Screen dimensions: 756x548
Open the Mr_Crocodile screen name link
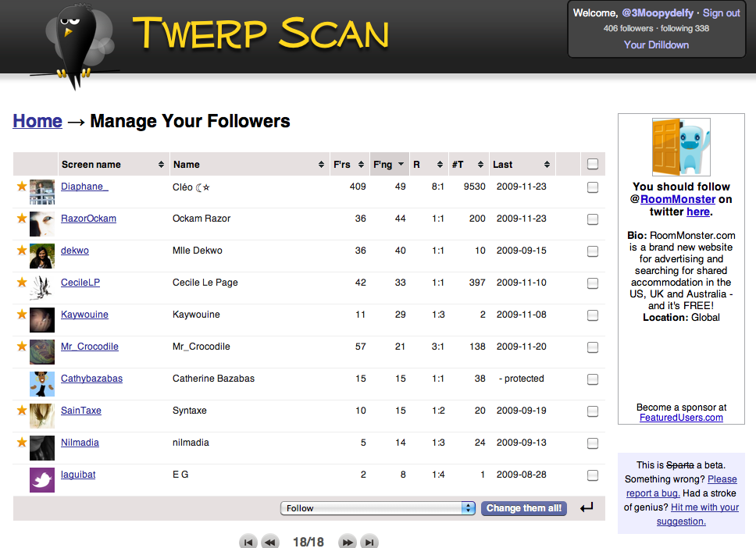[x=90, y=346]
